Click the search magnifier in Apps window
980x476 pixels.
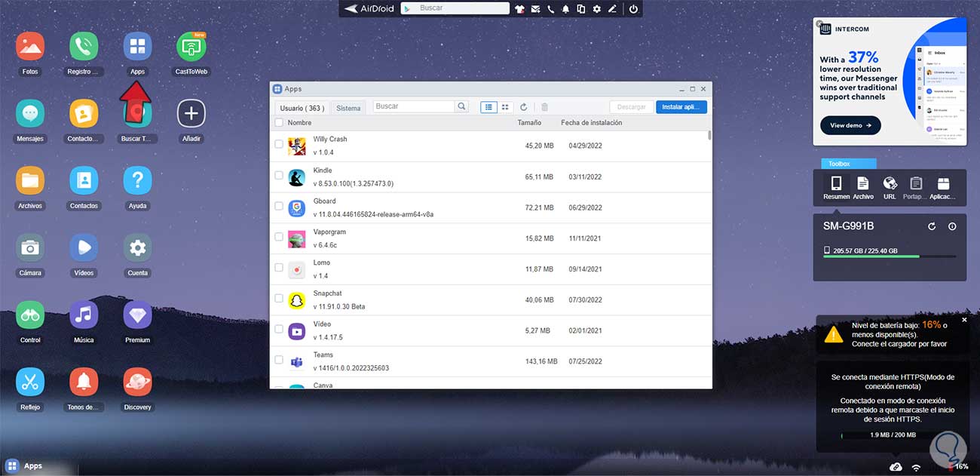point(462,107)
